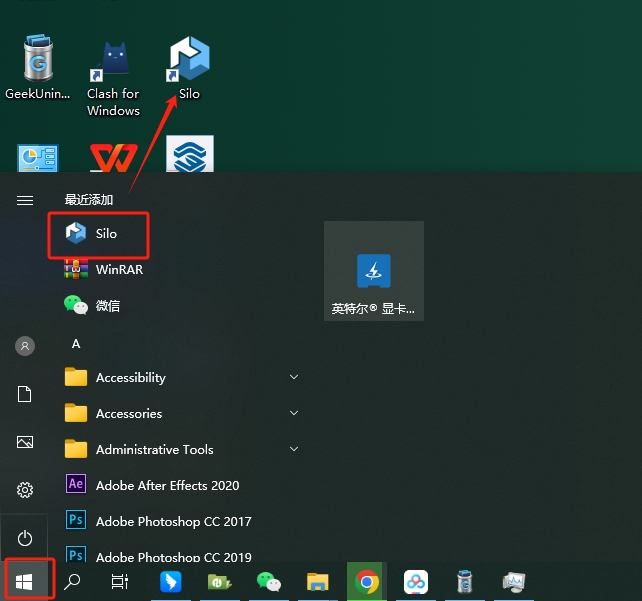Open Accessories folder entry
Screen dimensions: 642x601
(129, 413)
